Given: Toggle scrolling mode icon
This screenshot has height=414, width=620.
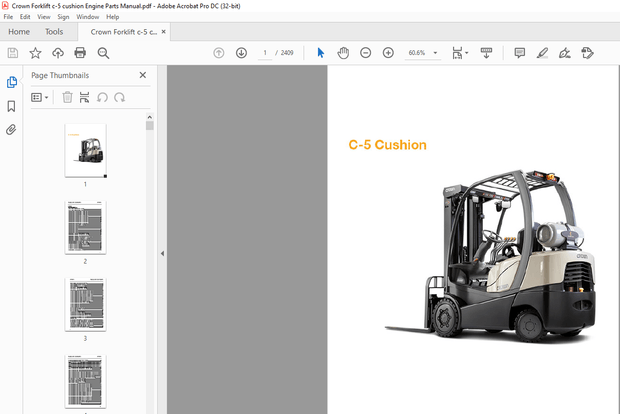Looking at the screenshot, I should (486, 53).
